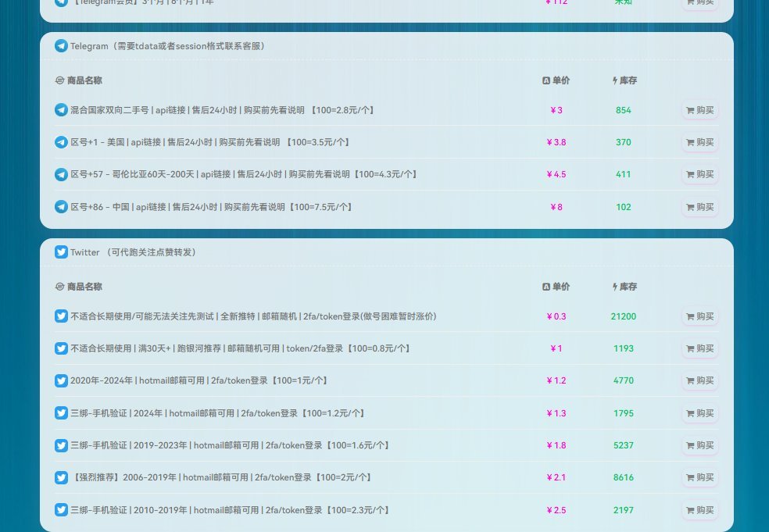Click 库存 header in Telegram table
Screen dimensions: 769x532
pos(624,80)
